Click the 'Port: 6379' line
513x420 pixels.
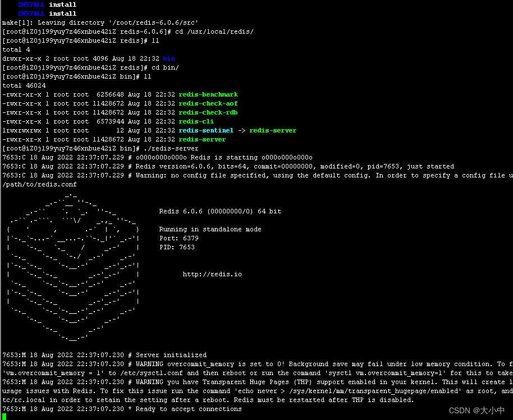pos(178,238)
